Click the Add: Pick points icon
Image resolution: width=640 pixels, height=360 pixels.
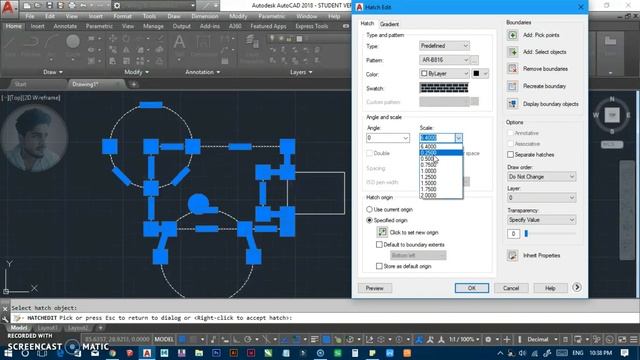512,35
